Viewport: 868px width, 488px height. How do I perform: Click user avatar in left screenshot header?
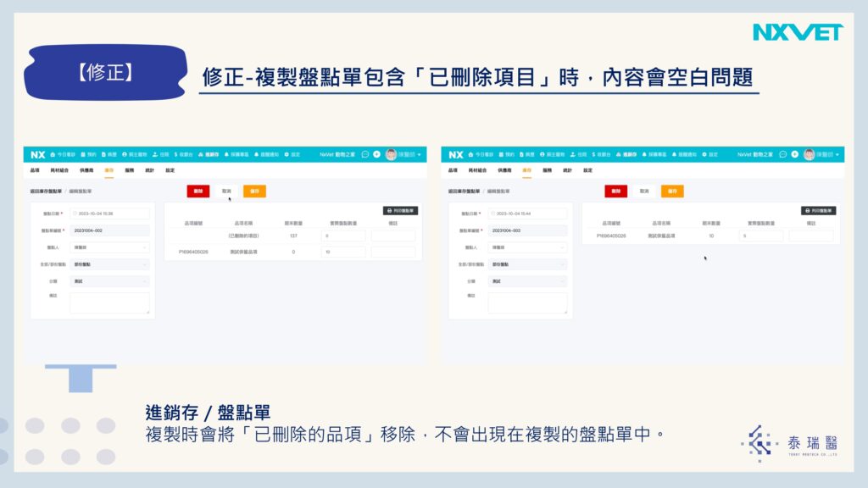[x=391, y=155]
